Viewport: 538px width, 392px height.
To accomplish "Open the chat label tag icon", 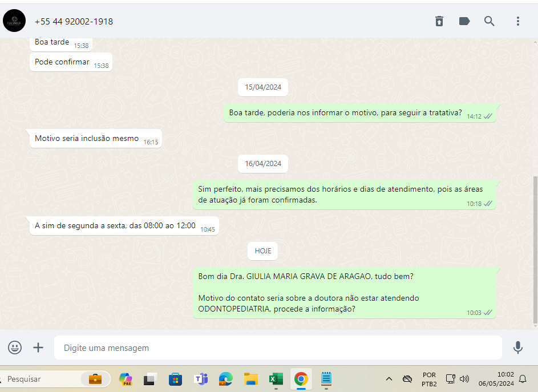I will pyautogui.click(x=464, y=21).
